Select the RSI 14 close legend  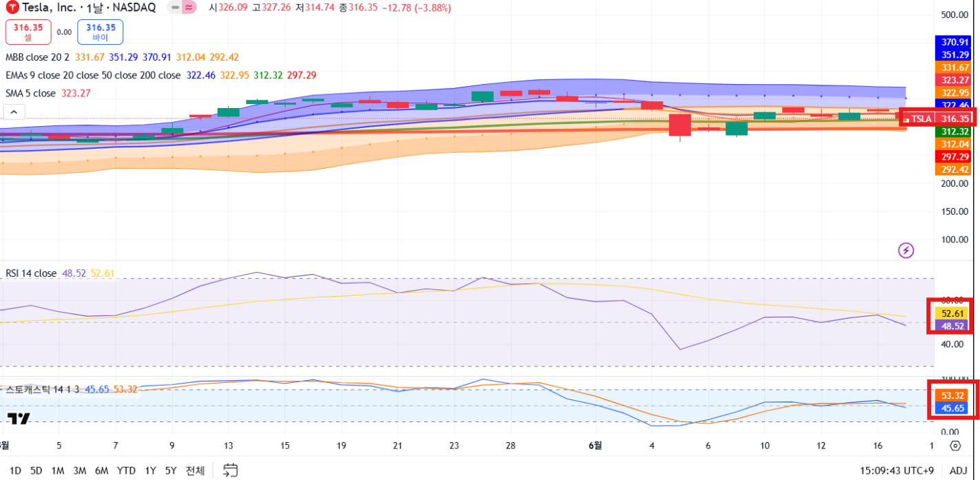click(31, 273)
